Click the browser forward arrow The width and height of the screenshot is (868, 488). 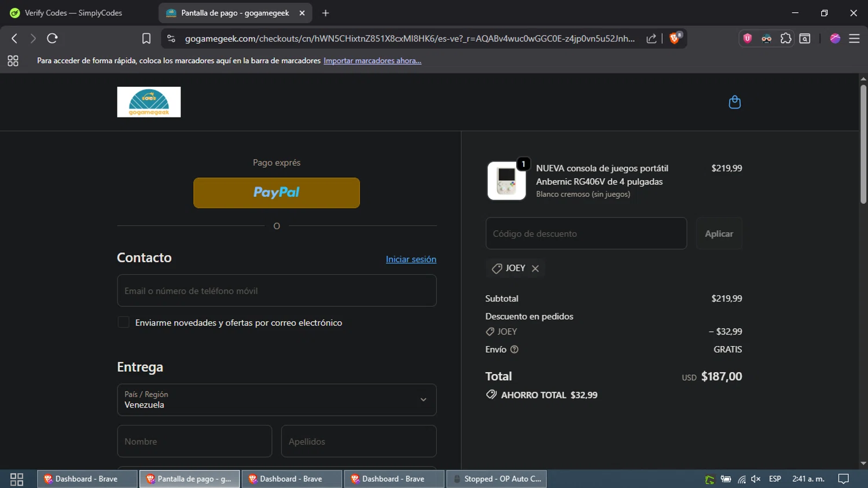(33, 38)
